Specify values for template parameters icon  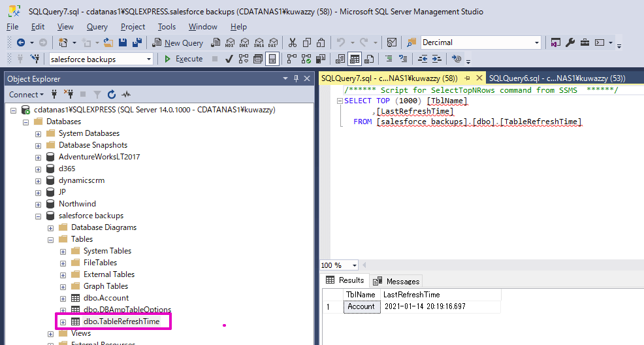pos(457,59)
